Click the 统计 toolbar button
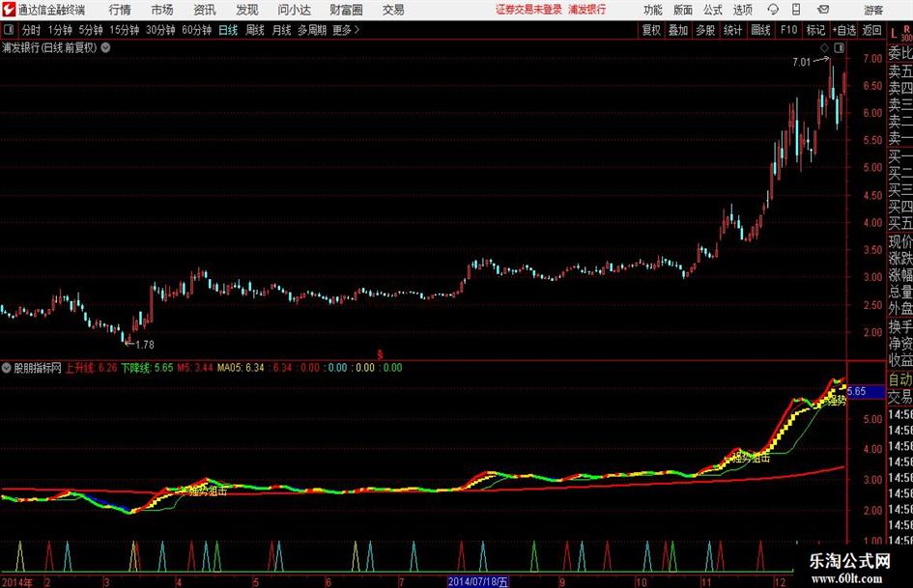Viewport: 913px width, 588px height. pos(732,30)
